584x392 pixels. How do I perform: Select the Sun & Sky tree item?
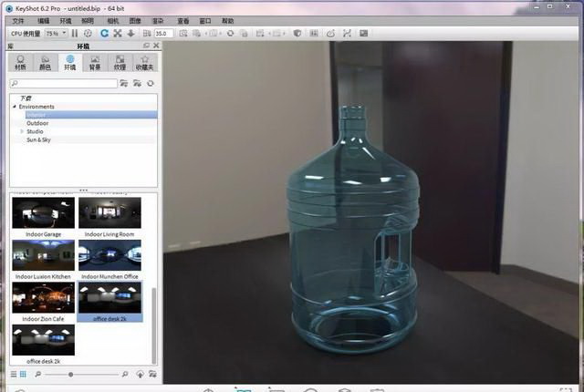point(38,139)
